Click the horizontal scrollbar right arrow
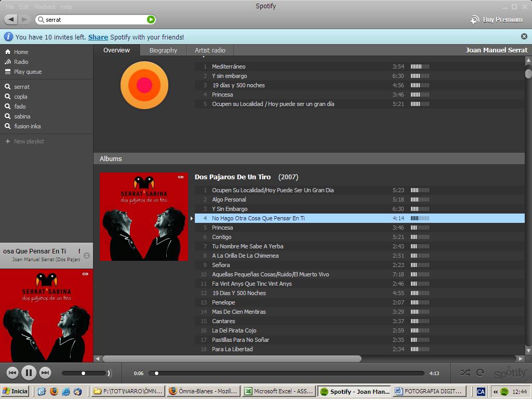 pos(521,358)
